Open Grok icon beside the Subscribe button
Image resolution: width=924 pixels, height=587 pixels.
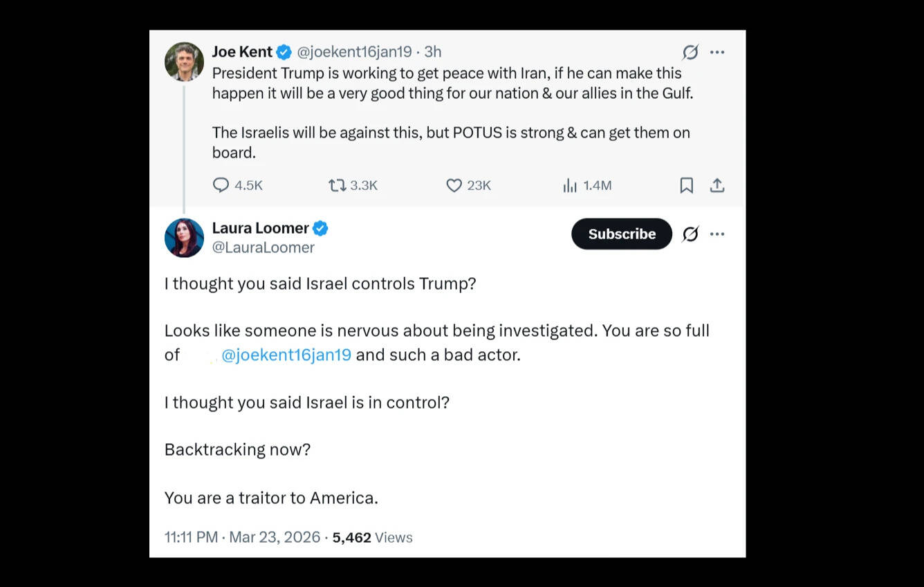(x=690, y=234)
